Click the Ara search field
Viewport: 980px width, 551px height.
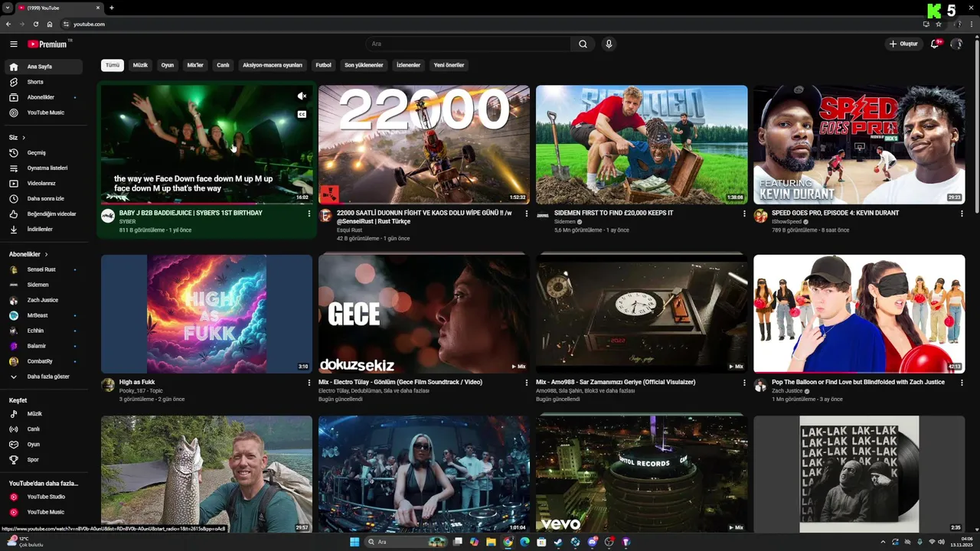(x=468, y=44)
